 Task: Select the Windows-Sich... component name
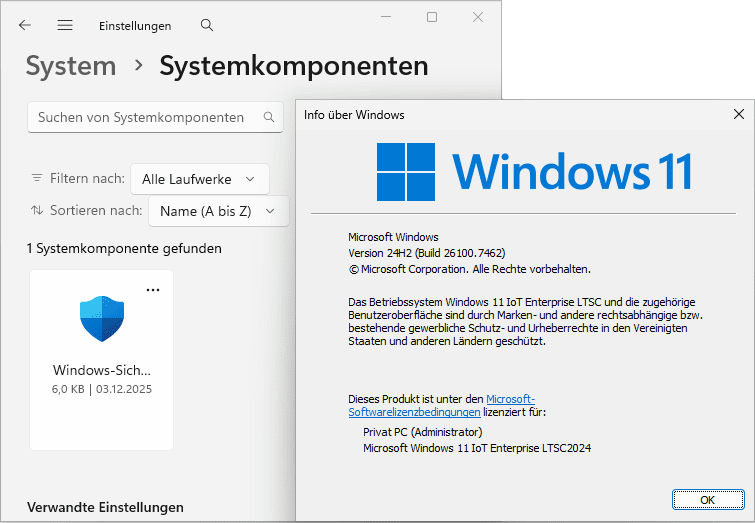click(x=102, y=370)
